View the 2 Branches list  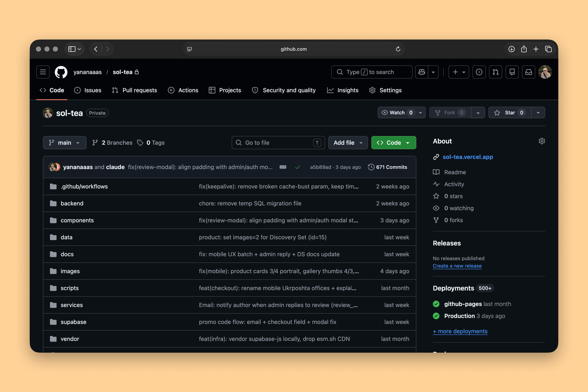pos(112,142)
